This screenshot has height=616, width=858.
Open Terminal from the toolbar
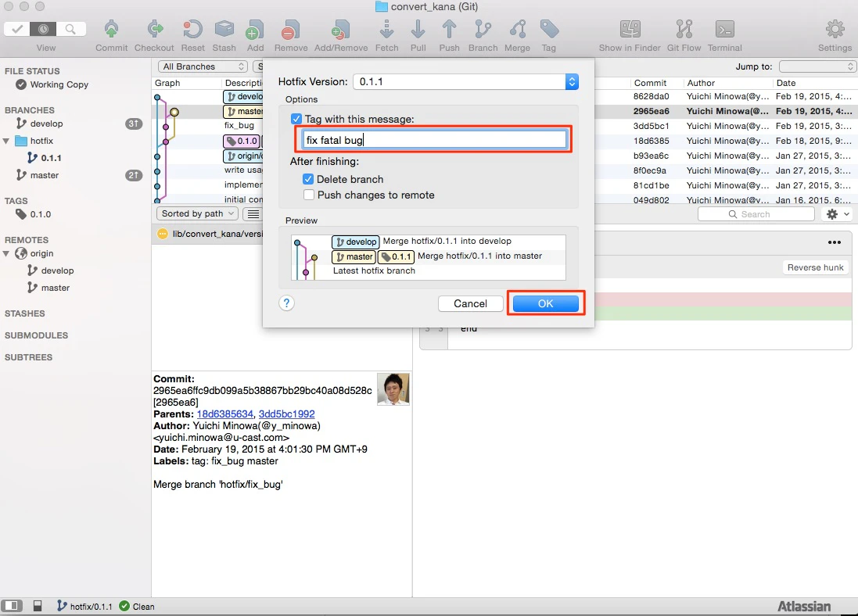pos(724,30)
